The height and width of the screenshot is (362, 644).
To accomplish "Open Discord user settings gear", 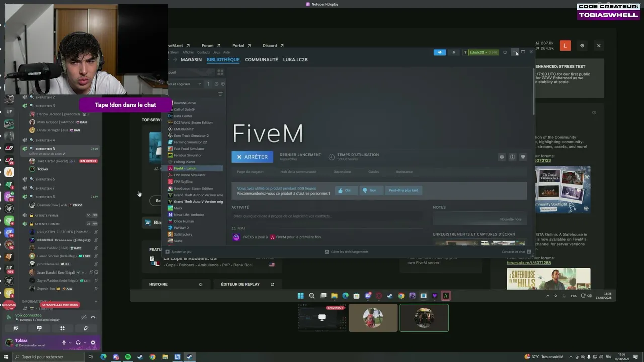I will click(x=93, y=343).
